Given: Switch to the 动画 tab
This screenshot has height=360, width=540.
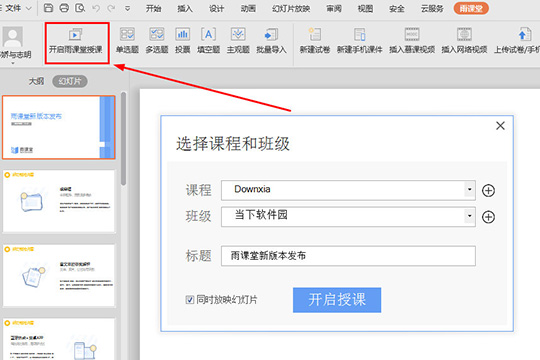Looking at the screenshot, I should tap(248, 8).
